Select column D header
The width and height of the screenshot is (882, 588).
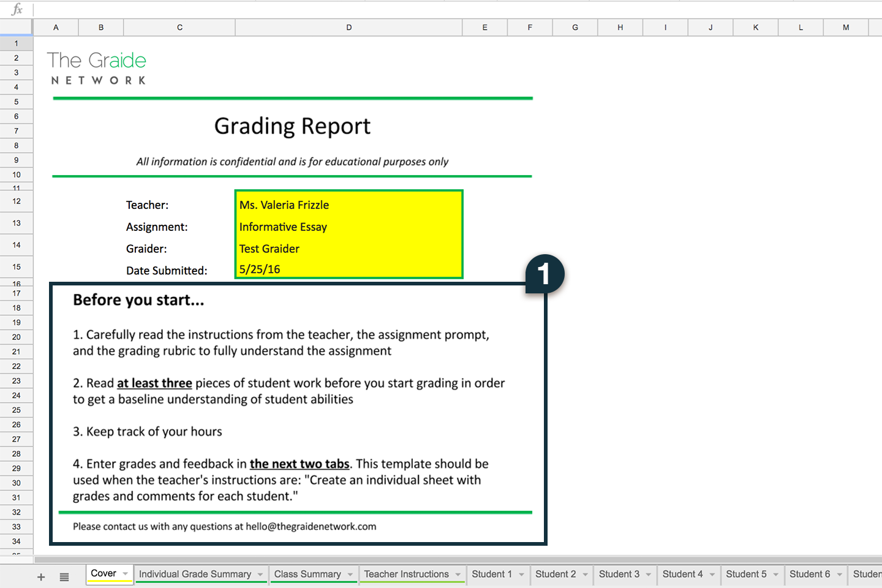pyautogui.click(x=349, y=28)
